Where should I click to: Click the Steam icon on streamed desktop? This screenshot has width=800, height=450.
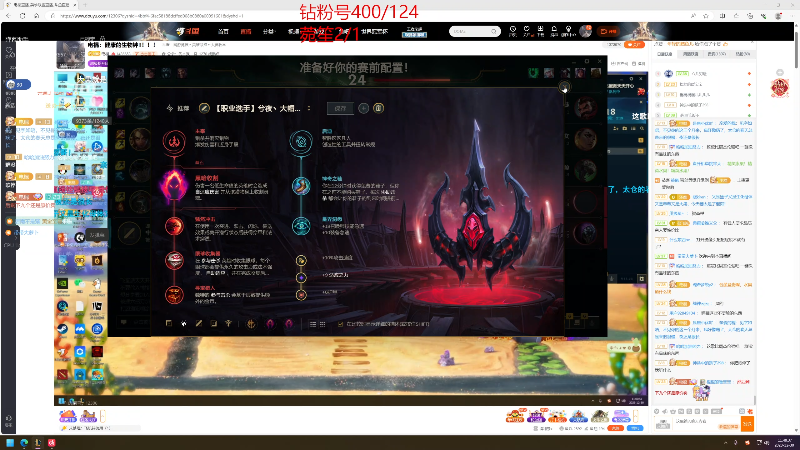pos(62,329)
